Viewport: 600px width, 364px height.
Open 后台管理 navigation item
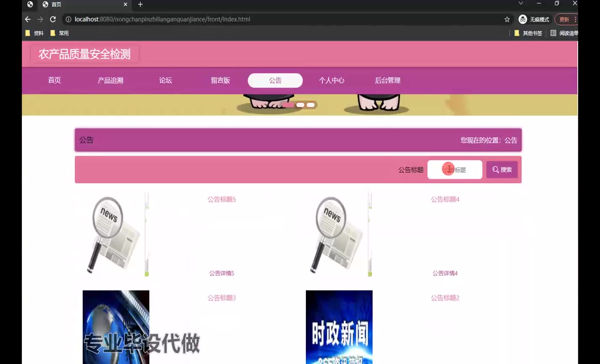(x=388, y=80)
